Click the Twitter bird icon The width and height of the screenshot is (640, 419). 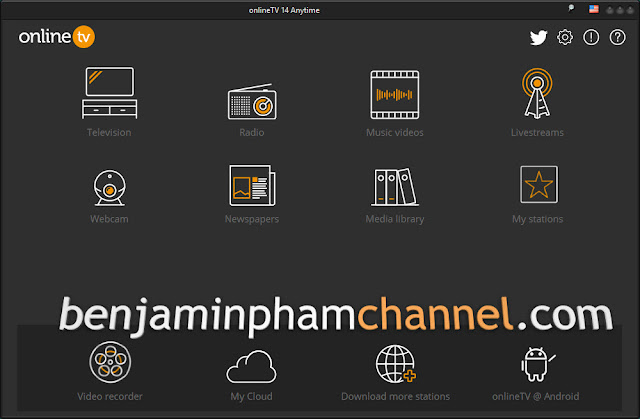538,38
